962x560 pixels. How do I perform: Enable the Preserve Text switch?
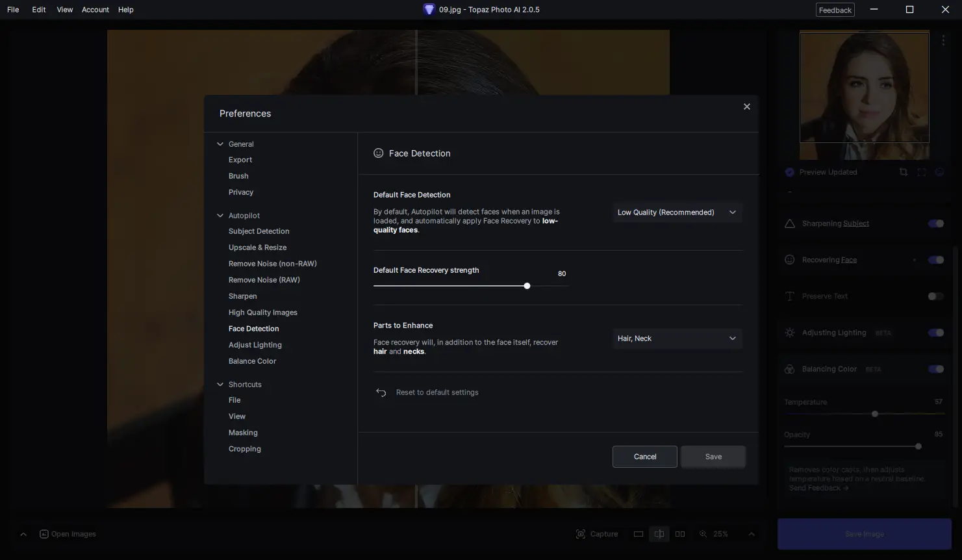(936, 296)
